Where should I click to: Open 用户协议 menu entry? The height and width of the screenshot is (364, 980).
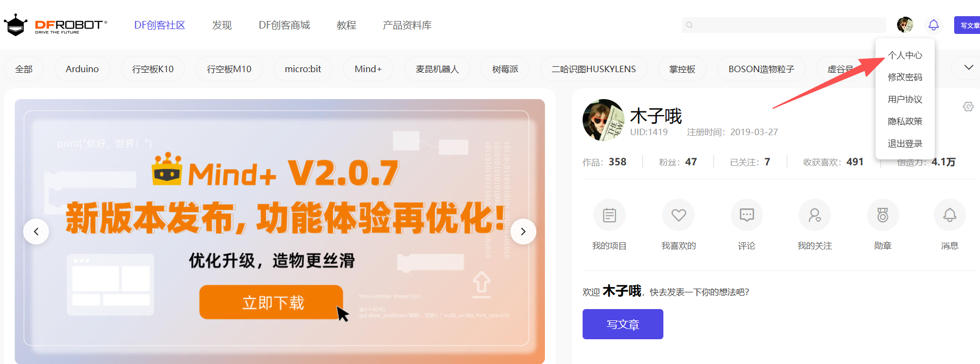905,99
